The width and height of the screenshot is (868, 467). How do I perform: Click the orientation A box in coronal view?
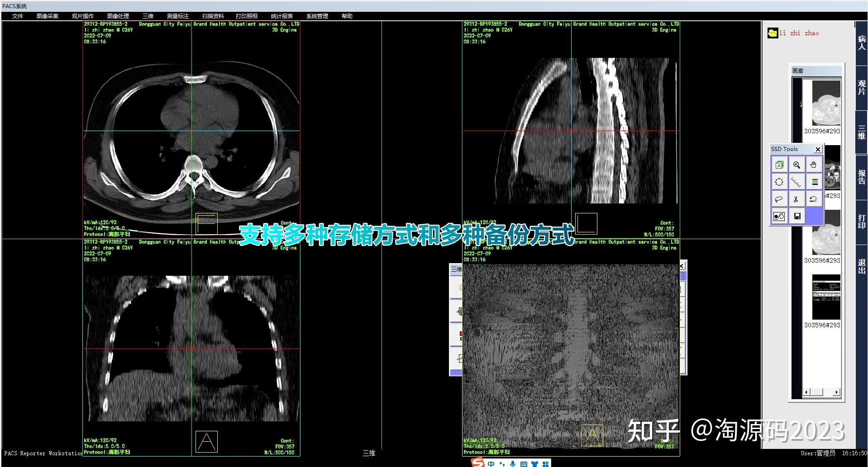pyautogui.click(x=206, y=442)
